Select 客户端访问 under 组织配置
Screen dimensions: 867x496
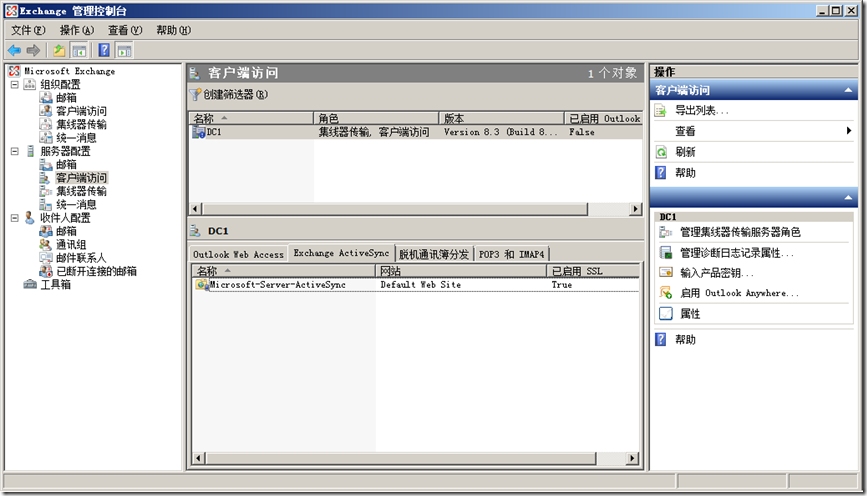(x=81, y=111)
